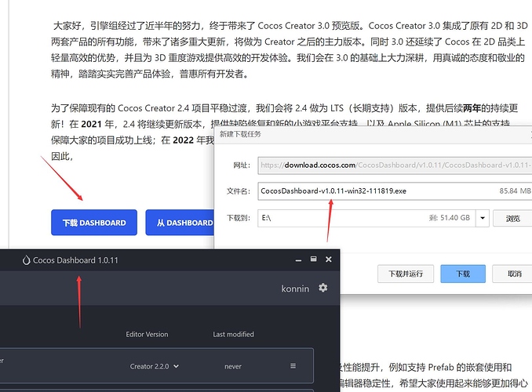This screenshot has height=392, width=532.
Task: Click 浏览 to browse for download folder
Action: tap(512, 218)
